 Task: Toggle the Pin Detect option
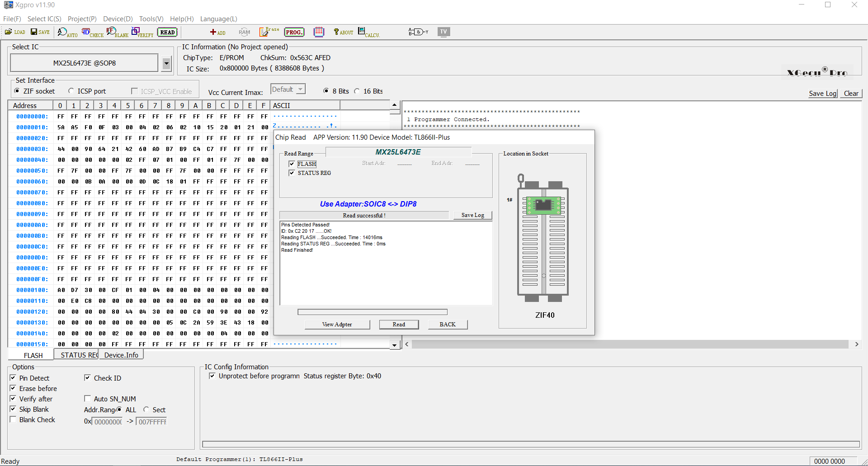click(13, 378)
